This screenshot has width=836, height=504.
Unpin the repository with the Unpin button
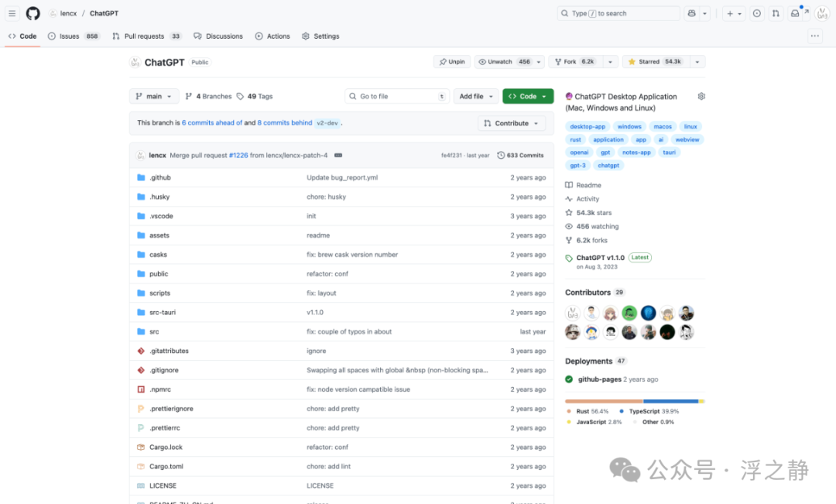point(452,62)
